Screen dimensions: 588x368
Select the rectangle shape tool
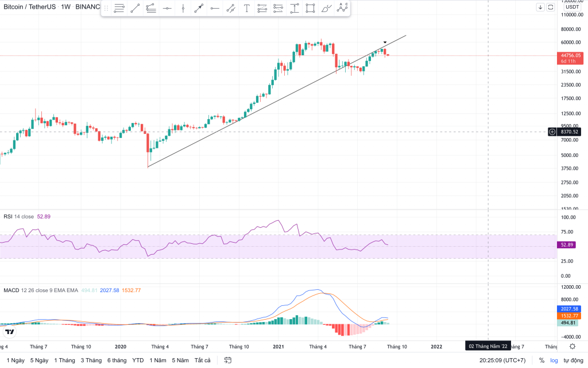[x=310, y=8]
